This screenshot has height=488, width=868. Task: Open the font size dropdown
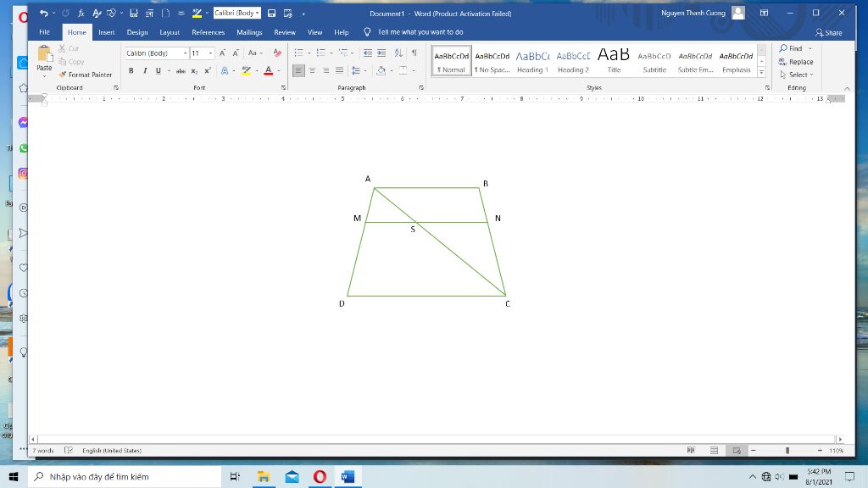pos(211,53)
